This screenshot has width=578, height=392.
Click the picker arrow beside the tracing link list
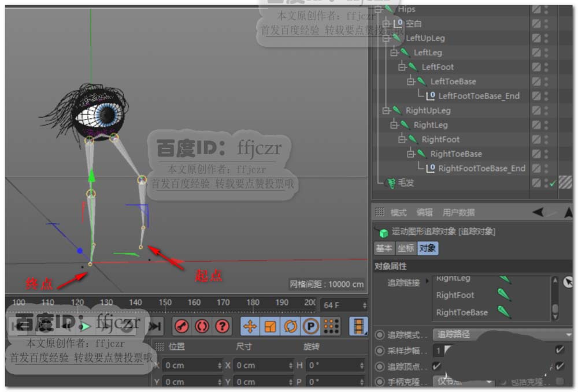(x=568, y=282)
